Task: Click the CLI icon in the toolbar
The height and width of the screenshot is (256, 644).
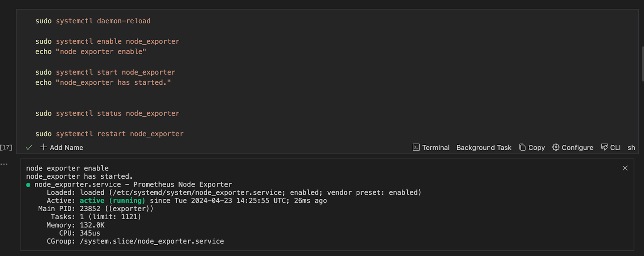Action: [605, 147]
